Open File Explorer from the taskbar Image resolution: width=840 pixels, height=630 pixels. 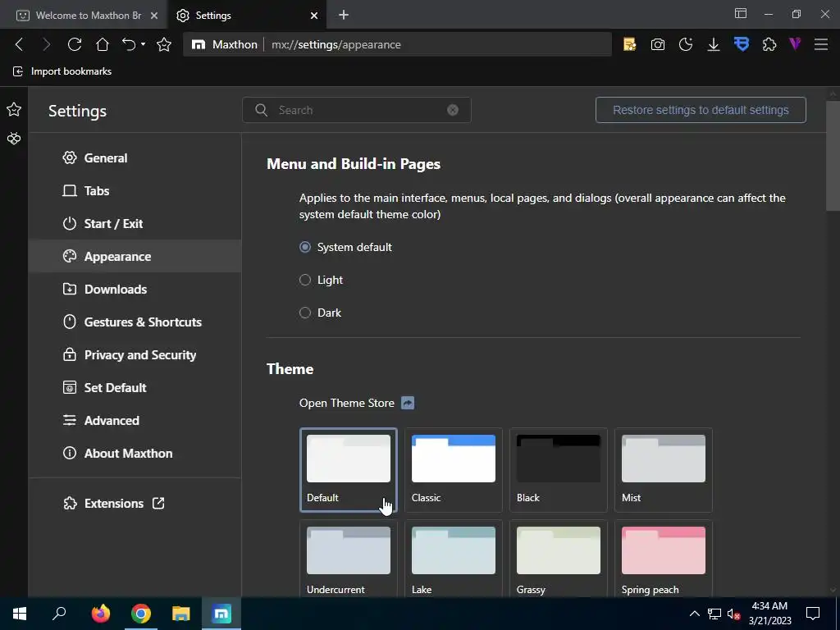click(x=181, y=614)
